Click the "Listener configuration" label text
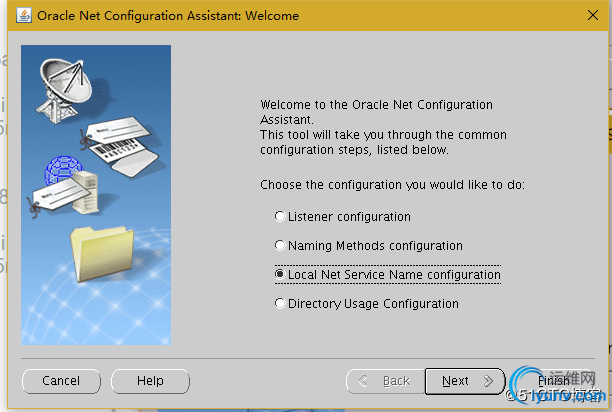Viewport: 612px width, 412px height. coord(349,217)
